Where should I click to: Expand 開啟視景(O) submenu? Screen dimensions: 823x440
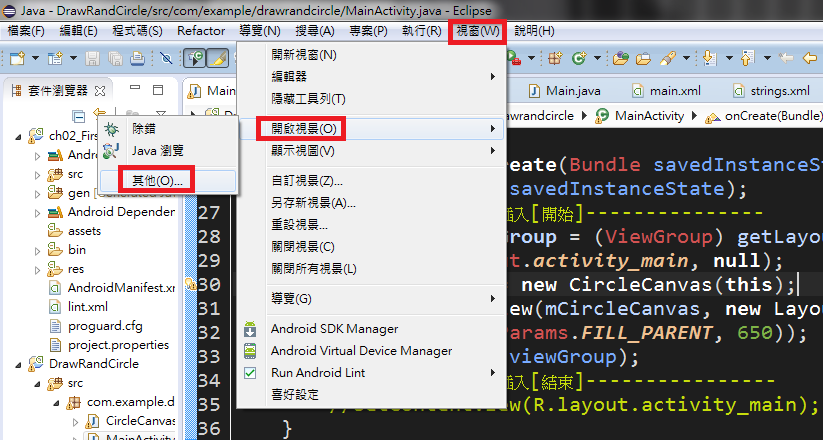click(x=371, y=129)
